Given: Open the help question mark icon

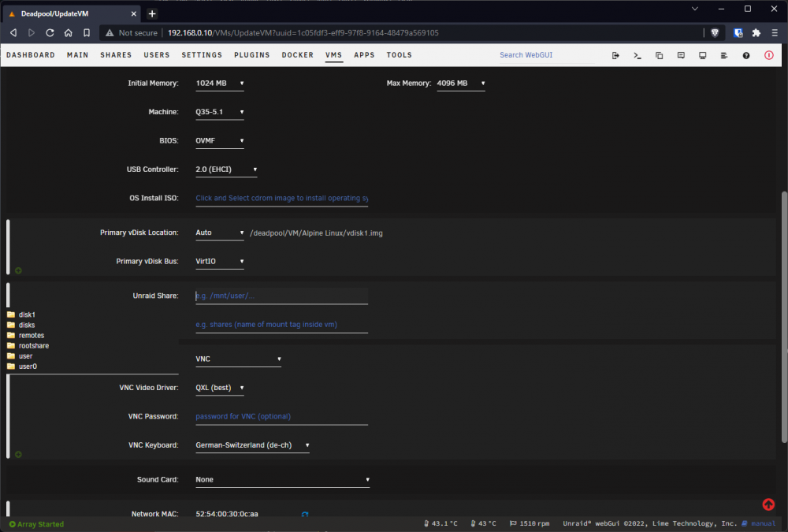Looking at the screenshot, I should (746, 55).
